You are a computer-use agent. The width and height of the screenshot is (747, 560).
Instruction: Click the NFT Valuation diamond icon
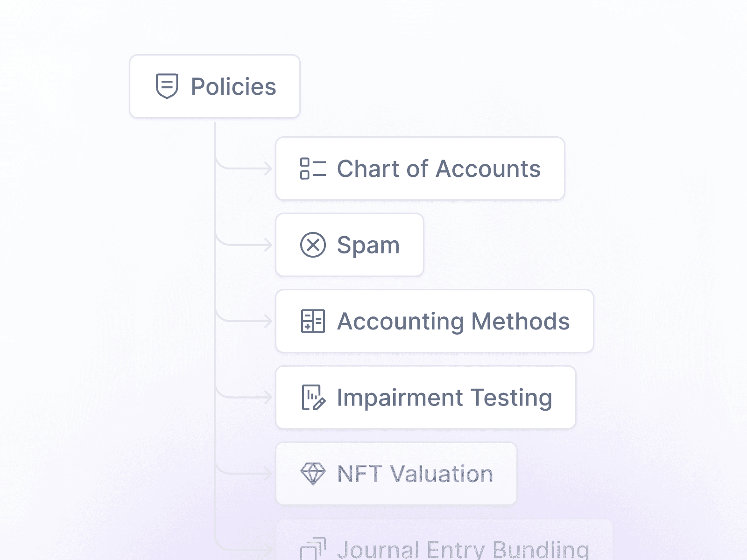click(x=313, y=474)
